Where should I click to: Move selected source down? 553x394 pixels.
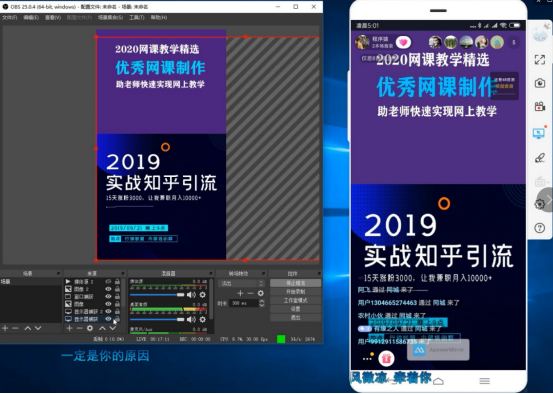pos(113,328)
